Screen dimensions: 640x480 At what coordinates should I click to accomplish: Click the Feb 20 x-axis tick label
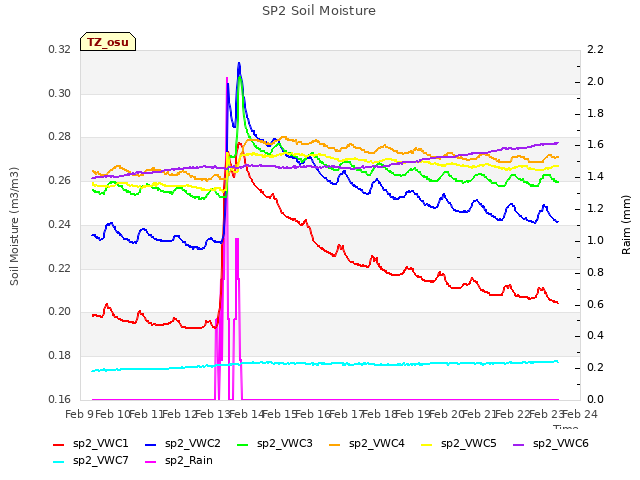(x=446, y=415)
